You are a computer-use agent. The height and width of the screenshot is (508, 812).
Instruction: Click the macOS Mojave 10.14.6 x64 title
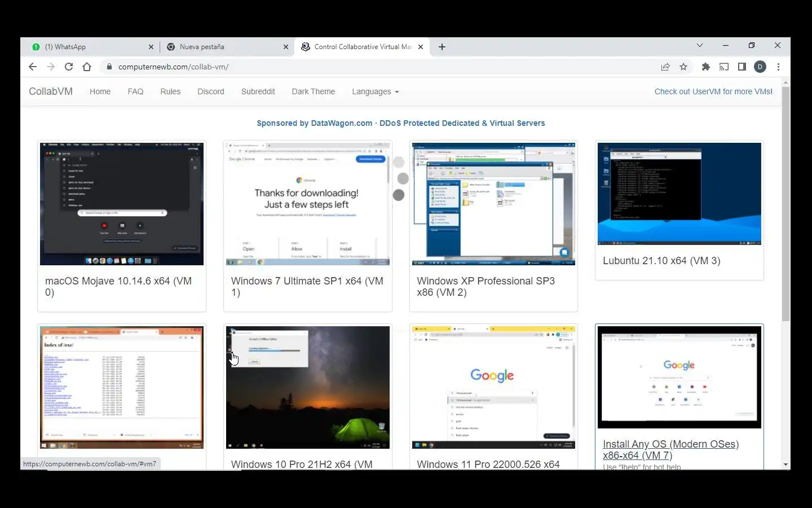pos(118,287)
